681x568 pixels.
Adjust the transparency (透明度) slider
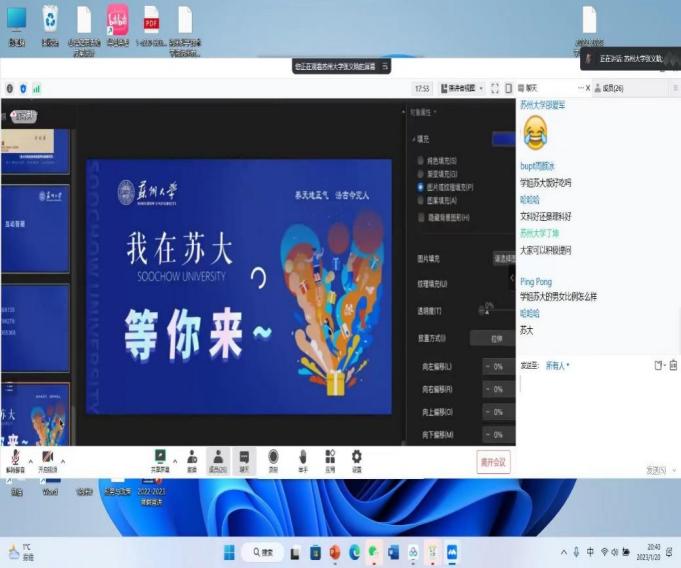tap(488, 311)
